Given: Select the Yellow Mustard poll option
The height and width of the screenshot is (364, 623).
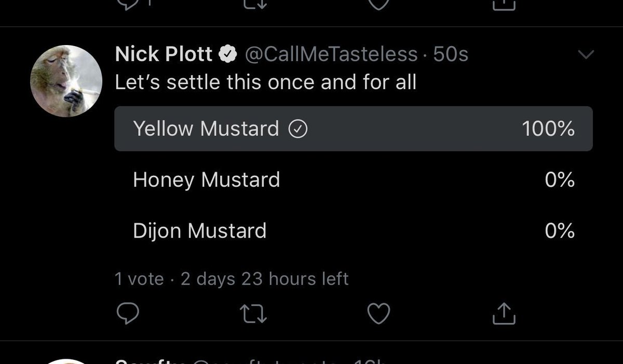Looking at the screenshot, I should coord(353,129).
